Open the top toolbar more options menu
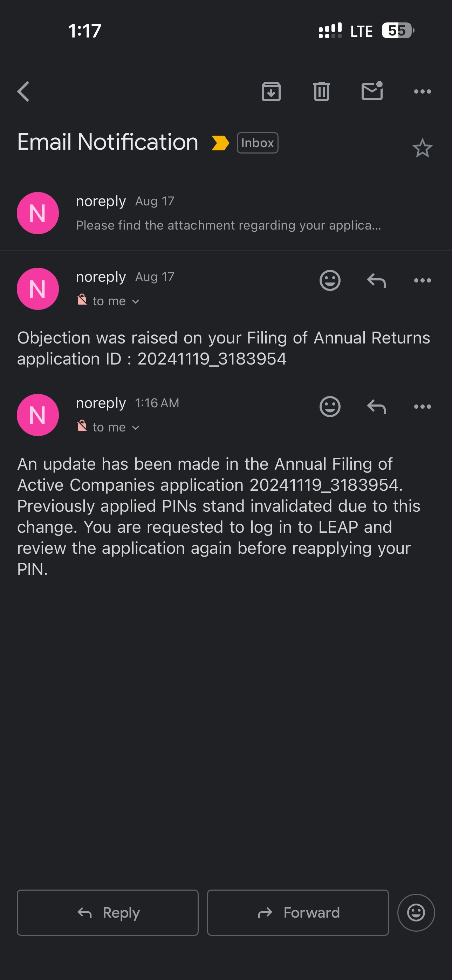 click(x=422, y=92)
